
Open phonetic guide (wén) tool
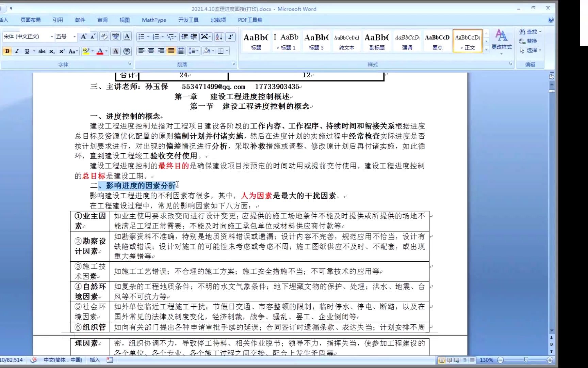point(116,36)
